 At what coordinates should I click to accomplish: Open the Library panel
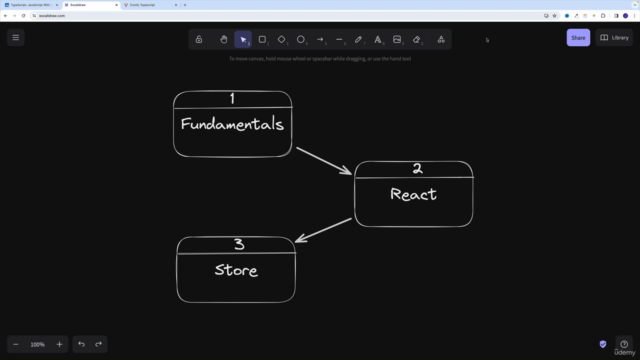(x=614, y=38)
